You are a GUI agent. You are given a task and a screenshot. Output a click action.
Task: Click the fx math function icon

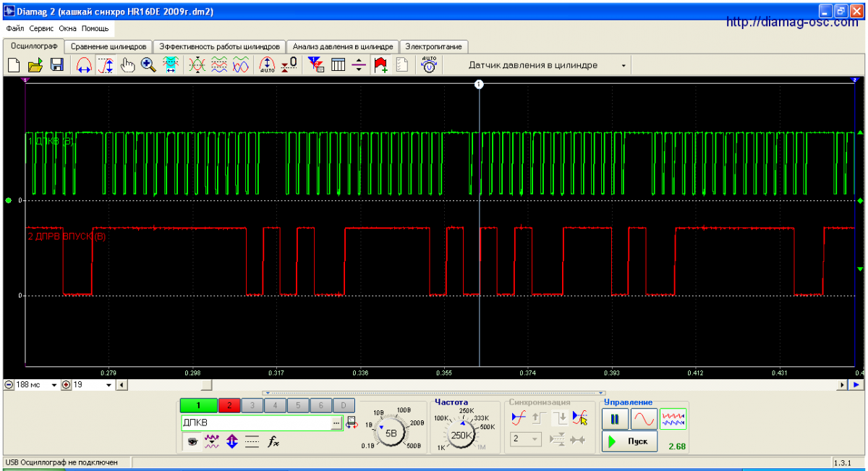point(274,441)
